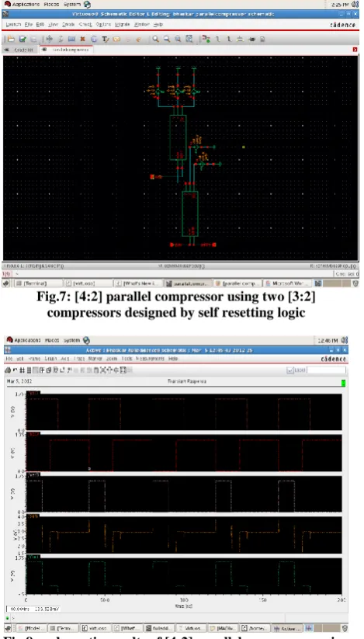Click the globe browser launcher beside System, 2:25 PM panel

(87, 5)
